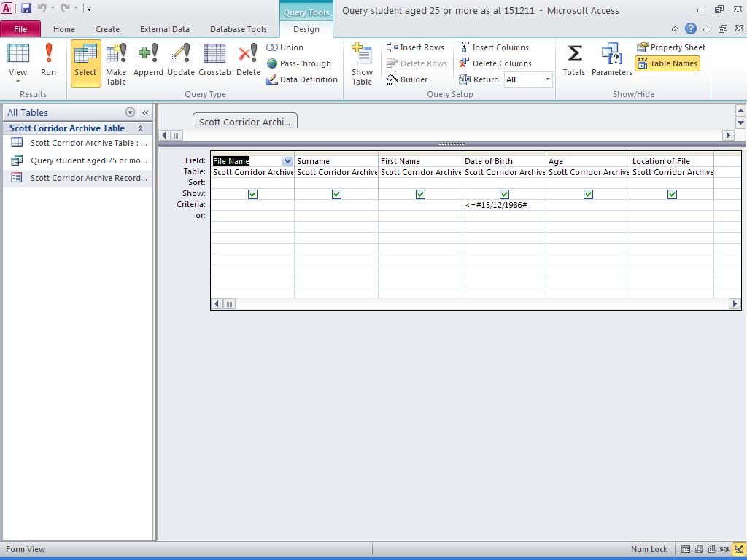This screenshot has height=560, width=747.
Task: Click Delete Columns in Query Setup
Action: pos(495,63)
